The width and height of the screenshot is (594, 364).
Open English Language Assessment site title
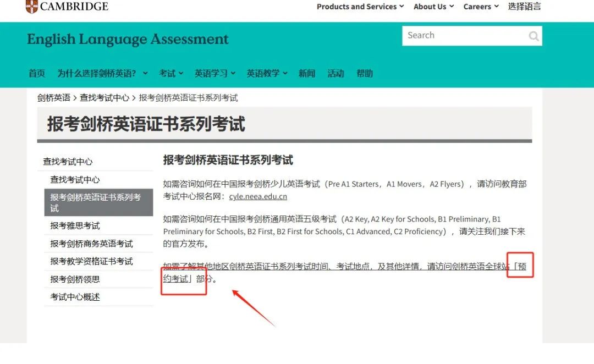tap(128, 39)
